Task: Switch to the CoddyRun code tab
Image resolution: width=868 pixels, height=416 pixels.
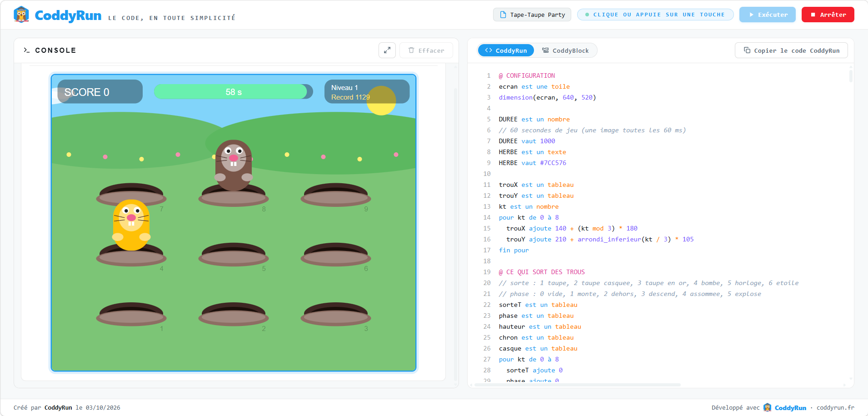Action: coord(506,50)
